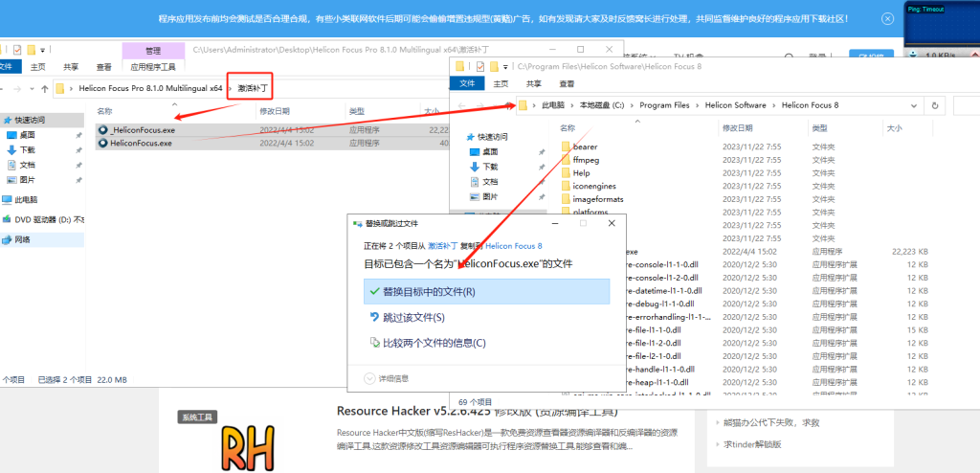Open 查看 tab in Helicon Focus 8 window
The image size is (980, 473).
[x=567, y=83]
